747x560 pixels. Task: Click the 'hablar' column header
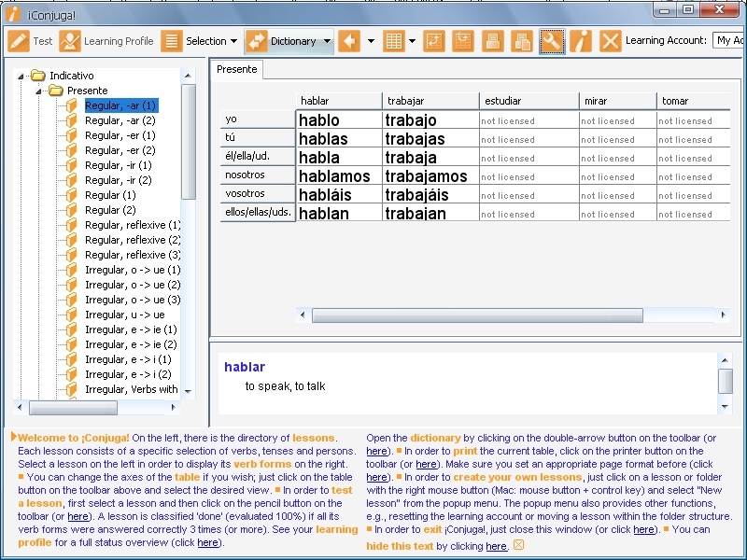[339, 101]
